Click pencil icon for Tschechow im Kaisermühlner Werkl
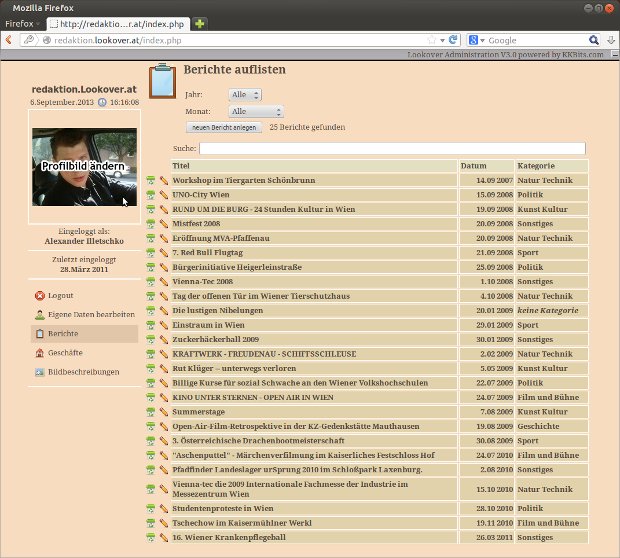The width and height of the screenshot is (620, 558). coord(164,523)
